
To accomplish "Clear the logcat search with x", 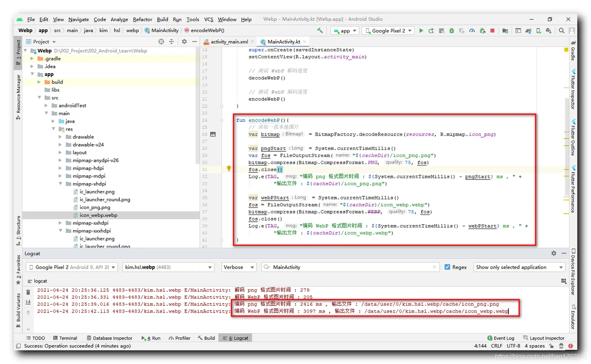I will point(434,267).
